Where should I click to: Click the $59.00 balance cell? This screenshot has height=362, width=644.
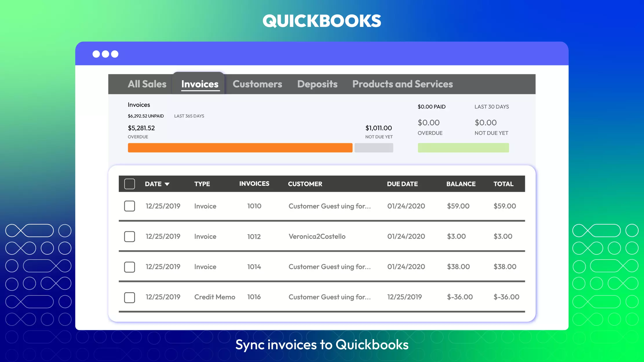(458, 206)
